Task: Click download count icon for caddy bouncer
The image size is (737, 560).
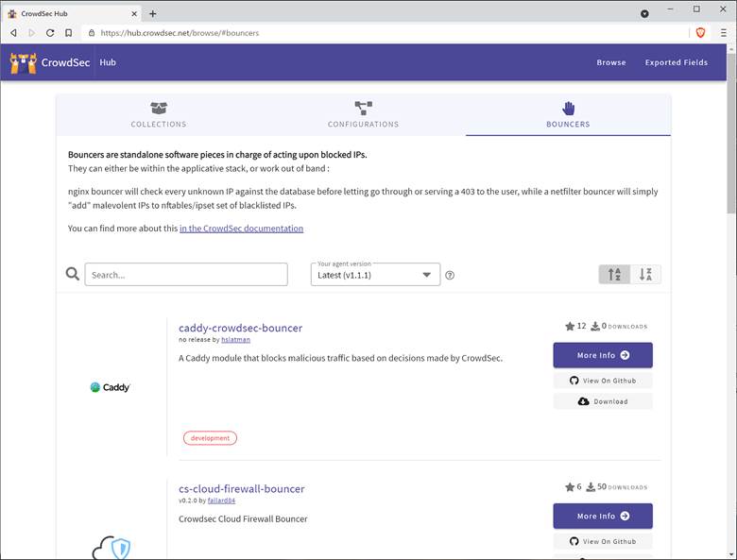Action: [595, 326]
